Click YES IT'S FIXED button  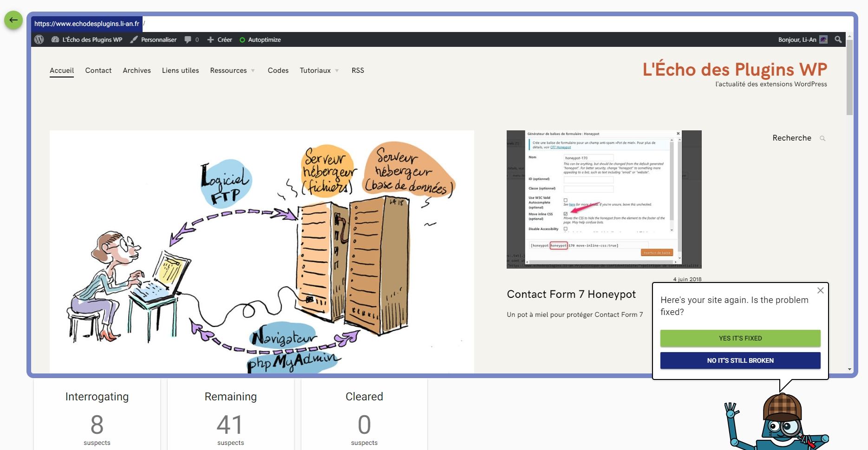[740, 338]
